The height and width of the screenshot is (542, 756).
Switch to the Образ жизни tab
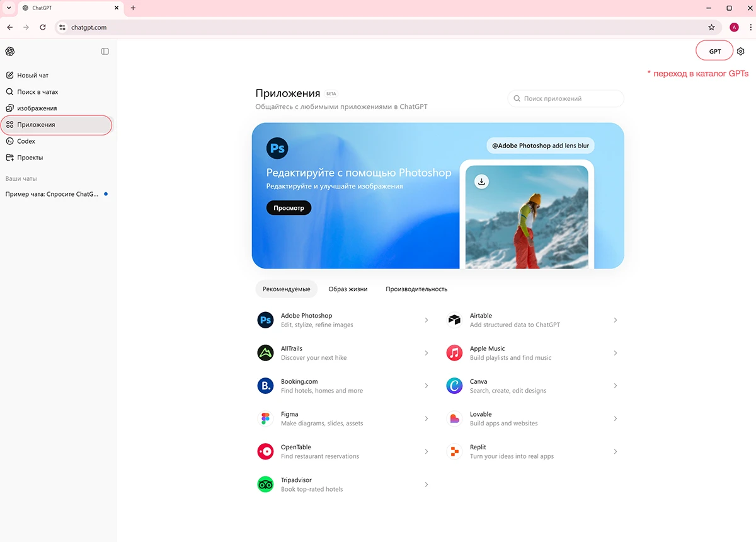coord(348,289)
